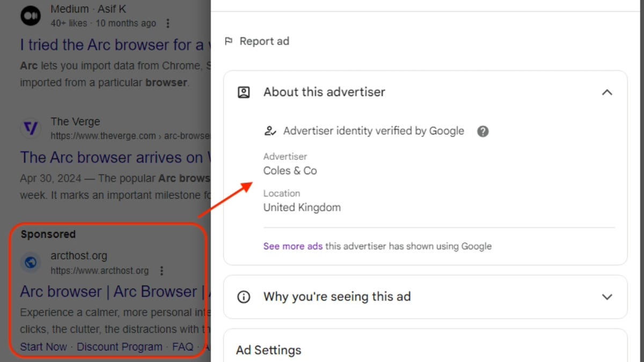Click the FAQ sitelink
This screenshot has width=644, height=362.
[x=182, y=346]
